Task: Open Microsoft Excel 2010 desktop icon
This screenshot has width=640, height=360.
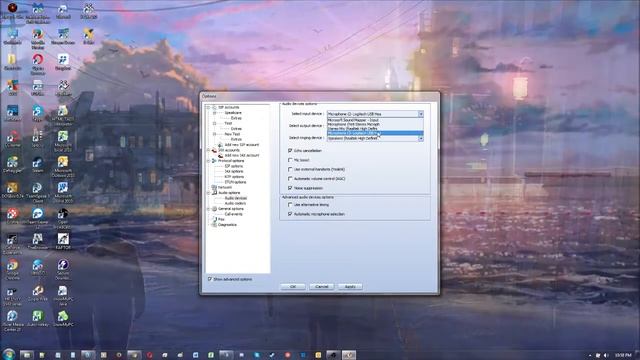Action: [x=62, y=141]
